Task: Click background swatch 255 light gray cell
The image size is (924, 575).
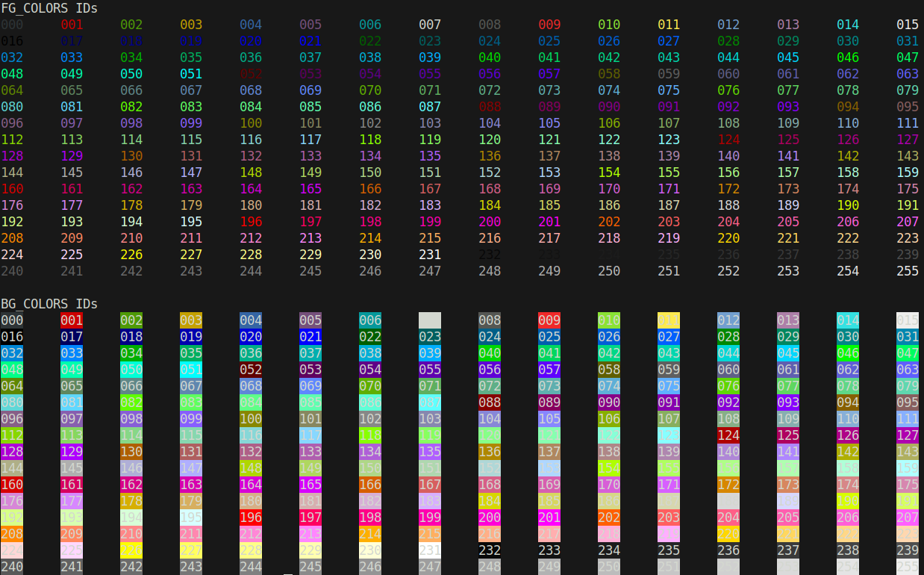Action: coord(907,567)
